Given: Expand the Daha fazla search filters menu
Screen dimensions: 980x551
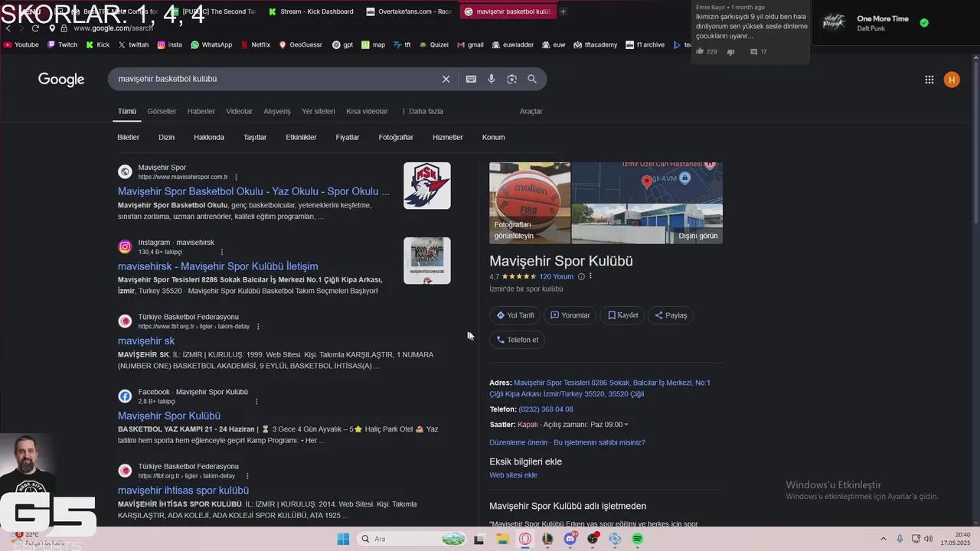Looking at the screenshot, I should (x=422, y=111).
